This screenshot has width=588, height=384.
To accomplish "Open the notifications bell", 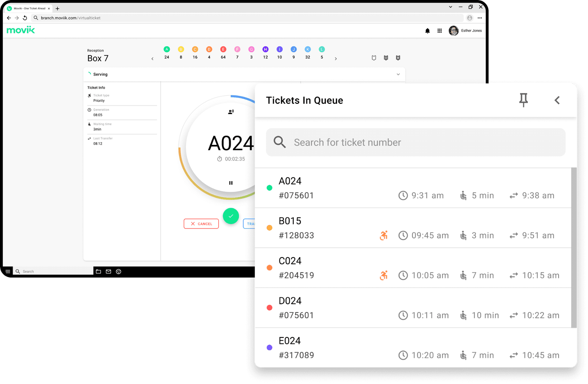I will point(427,31).
